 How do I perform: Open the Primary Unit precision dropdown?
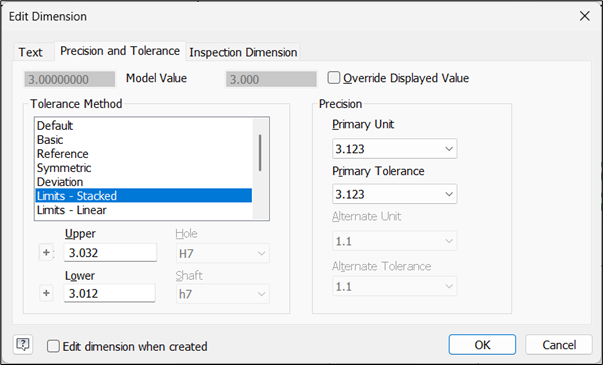(x=395, y=149)
